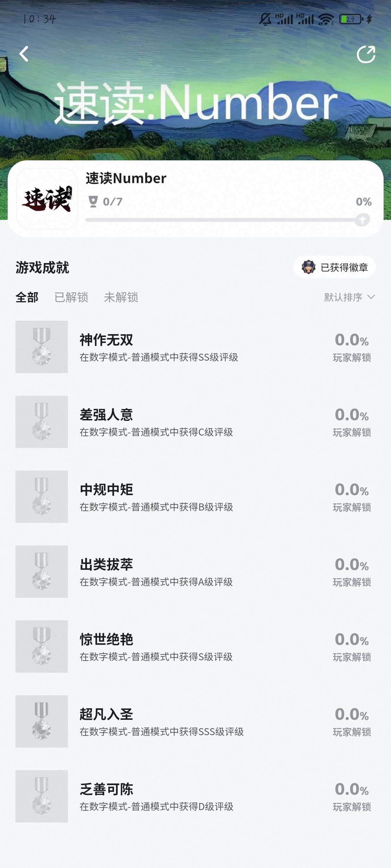Switch to the 已解锁 tab
This screenshot has width=391, height=868.
click(71, 297)
